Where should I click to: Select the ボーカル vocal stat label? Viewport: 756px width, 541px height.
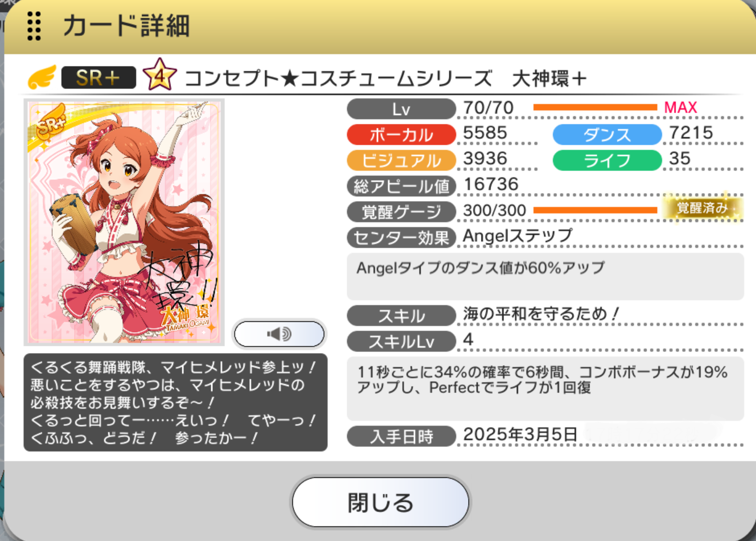pos(402,135)
